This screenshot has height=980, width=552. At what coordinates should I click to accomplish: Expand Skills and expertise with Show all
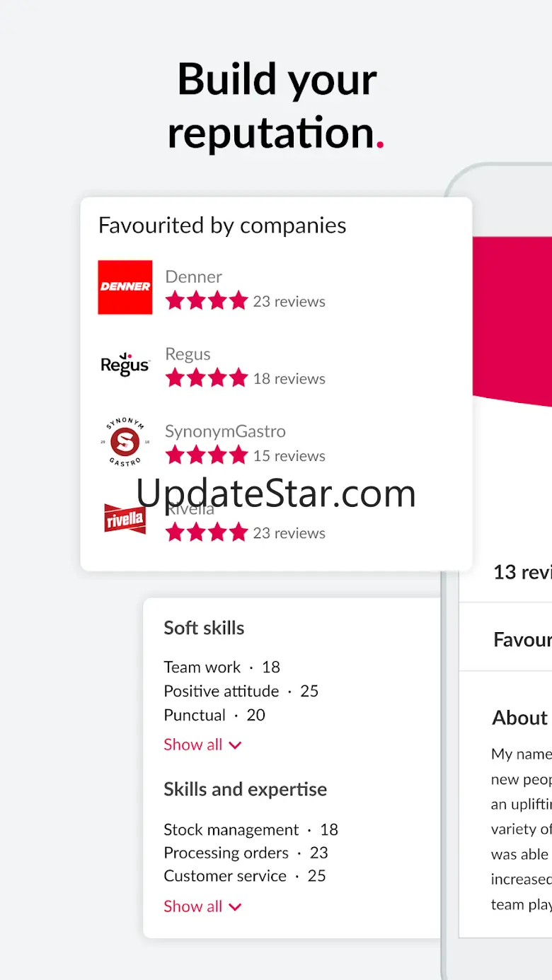coord(203,906)
